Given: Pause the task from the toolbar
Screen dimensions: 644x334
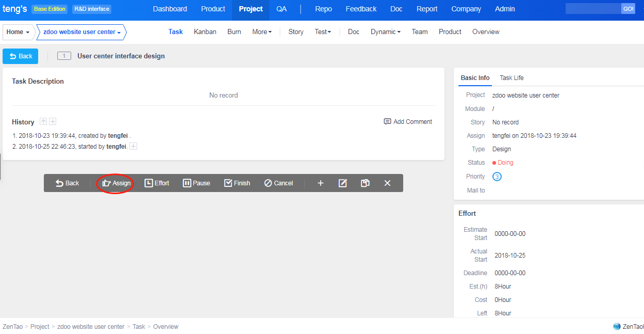Looking at the screenshot, I should pos(196,183).
